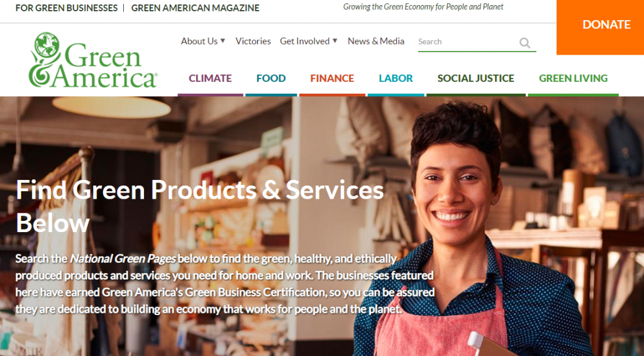Open the About Us menu

199,41
